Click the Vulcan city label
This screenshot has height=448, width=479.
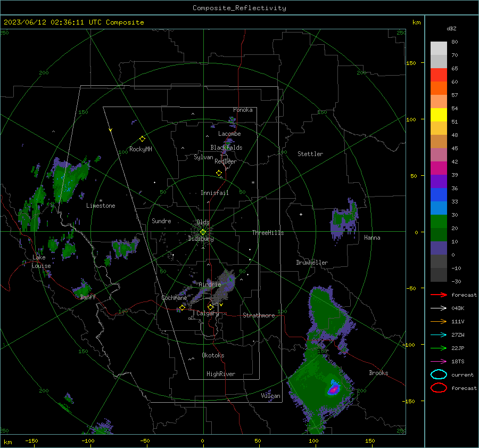(270, 396)
